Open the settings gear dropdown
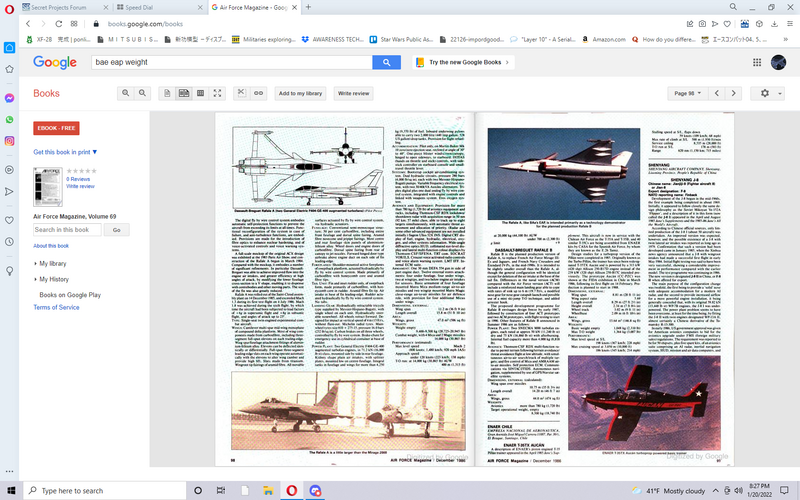800x500 pixels. pos(767,93)
